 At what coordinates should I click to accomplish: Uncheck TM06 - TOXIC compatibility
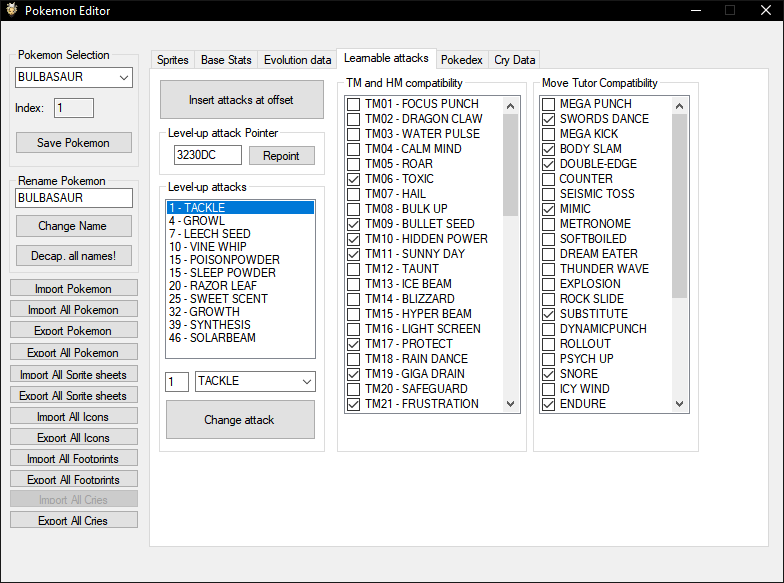pyautogui.click(x=354, y=179)
